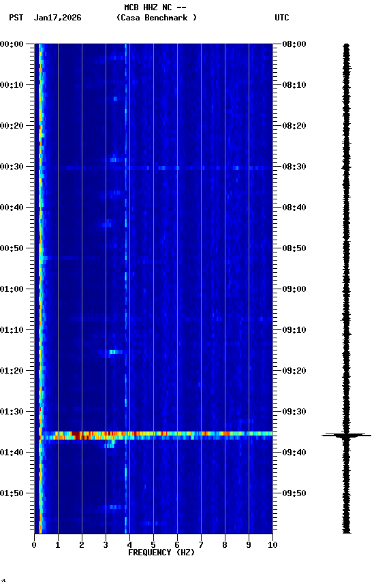Click the 08:10 UTC time label
The width and height of the screenshot is (376, 588).
(x=294, y=85)
